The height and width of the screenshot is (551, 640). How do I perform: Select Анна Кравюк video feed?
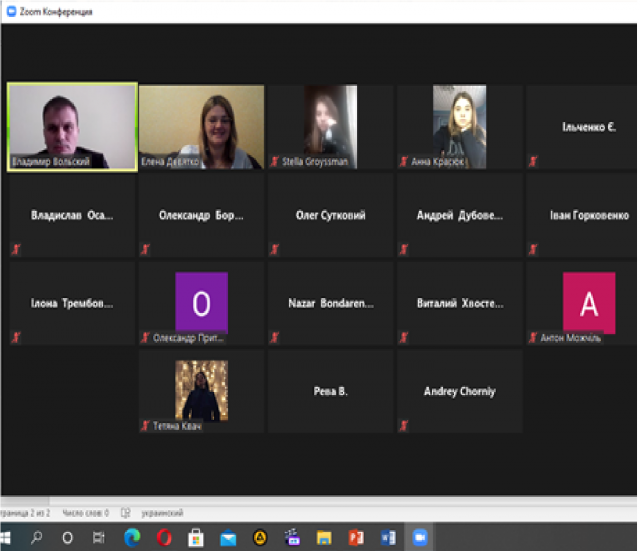coord(460,127)
